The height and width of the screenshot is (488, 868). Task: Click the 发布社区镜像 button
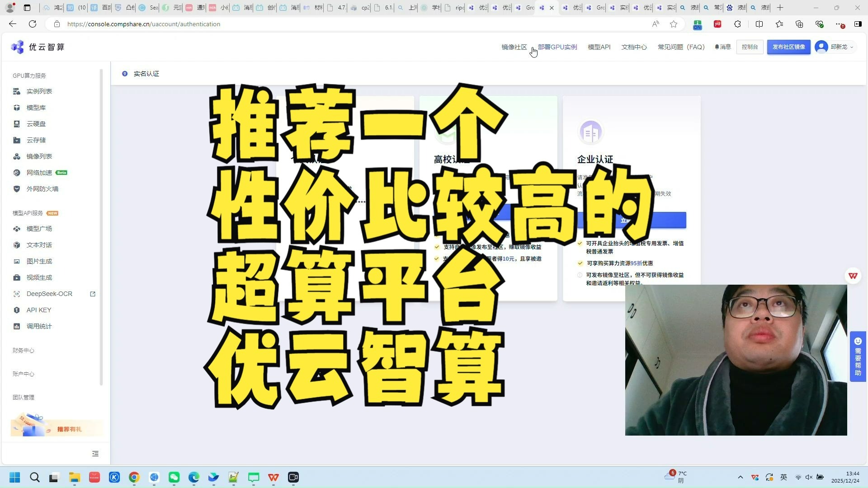[788, 47]
